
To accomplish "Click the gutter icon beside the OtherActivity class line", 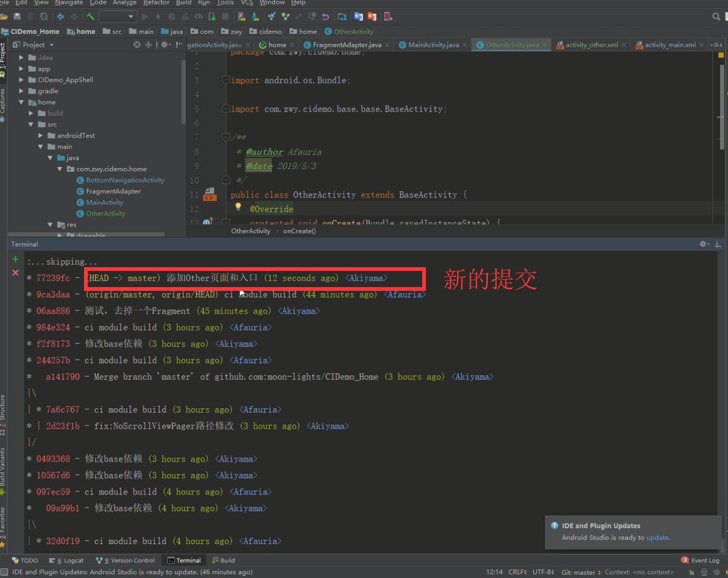I will point(209,194).
